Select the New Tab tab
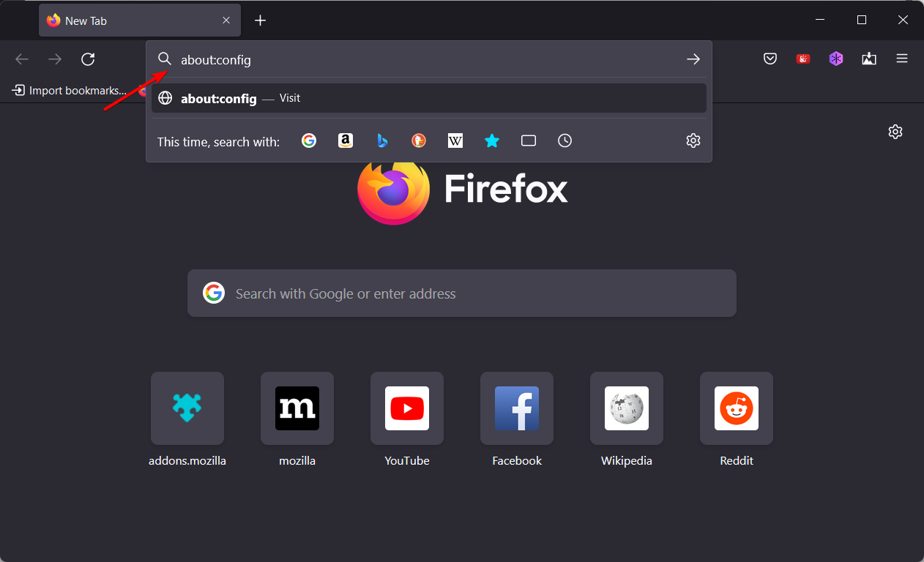924x562 pixels. [x=139, y=20]
